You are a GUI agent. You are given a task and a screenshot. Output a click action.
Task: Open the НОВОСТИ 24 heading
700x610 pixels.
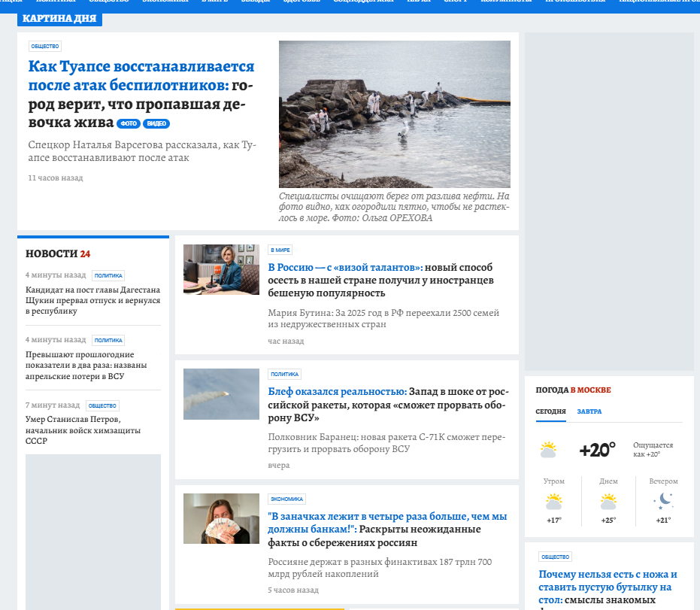pyautogui.click(x=58, y=253)
